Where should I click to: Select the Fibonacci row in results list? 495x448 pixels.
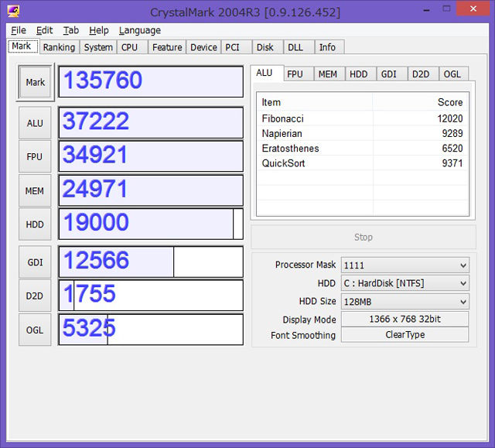[363, 118]
